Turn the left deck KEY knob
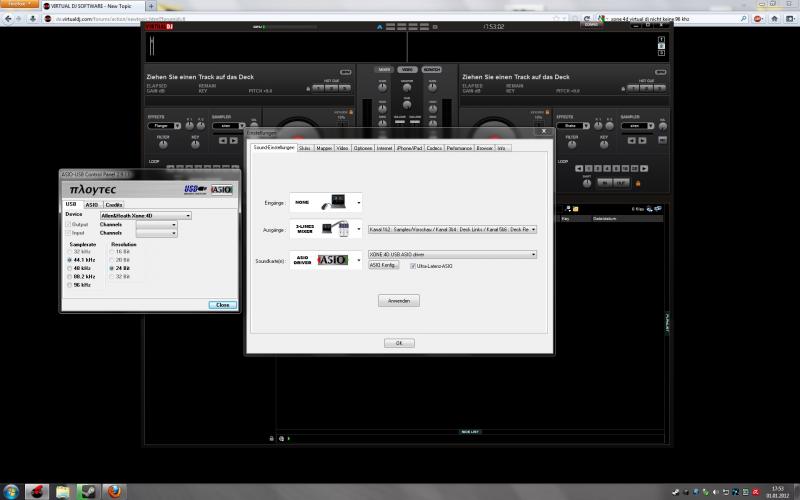This screenshot has height=500, width=800. tap(195, 145)
